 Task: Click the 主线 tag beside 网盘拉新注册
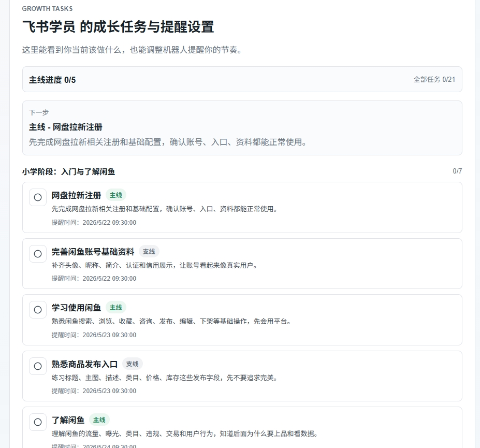(116, 195)
